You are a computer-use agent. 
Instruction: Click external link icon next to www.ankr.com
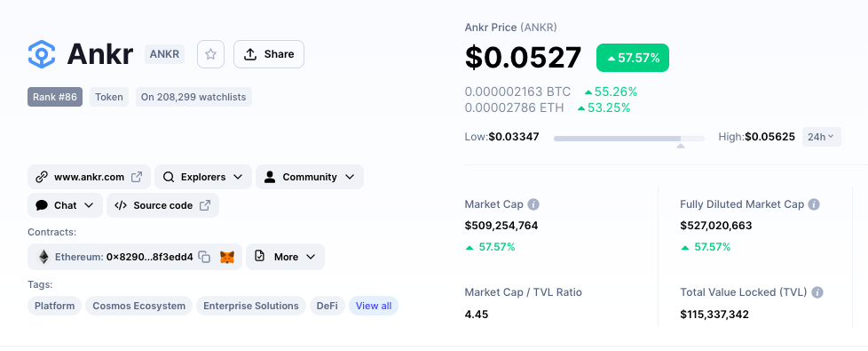click(136, 177)
